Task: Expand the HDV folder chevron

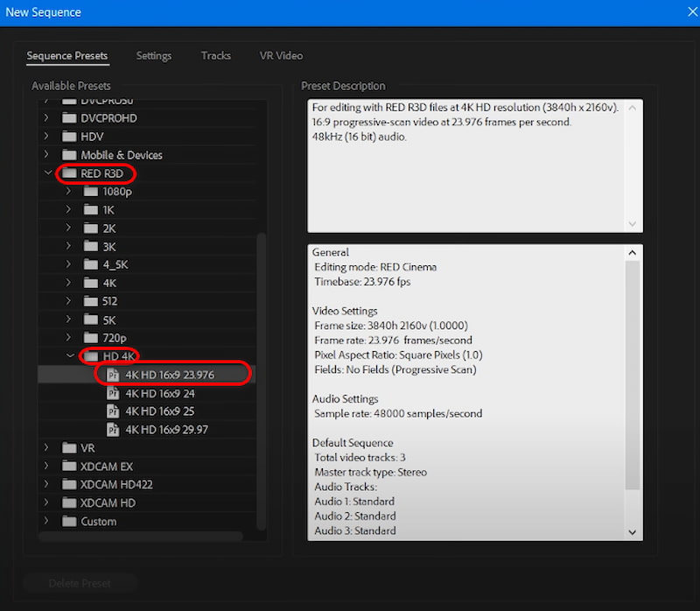Action: click(46, 137)
